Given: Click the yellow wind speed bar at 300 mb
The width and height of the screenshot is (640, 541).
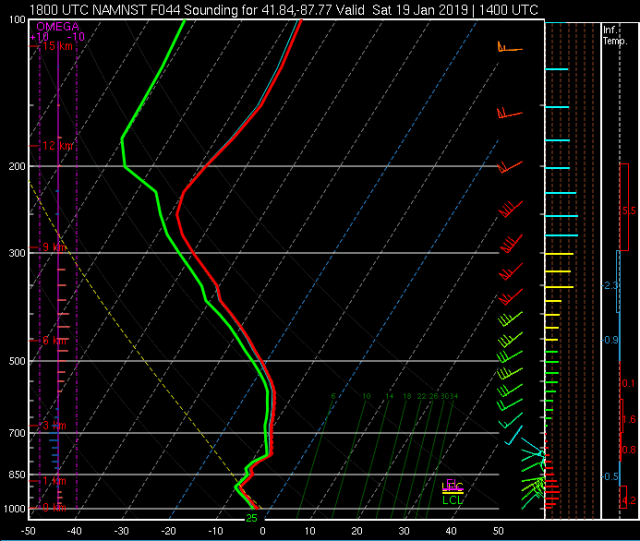Looking at the screenshot, I should tap(559, 255).
